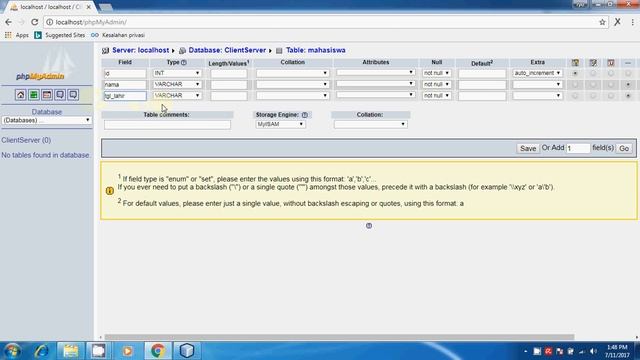
Task: Click the Storage Engine help icon
Action: click(x=304, y=115)
